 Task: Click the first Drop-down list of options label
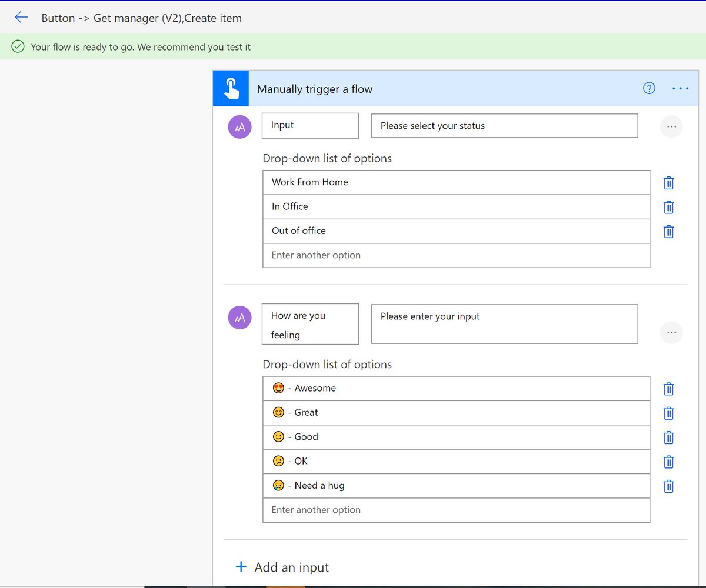coord(327,158)
